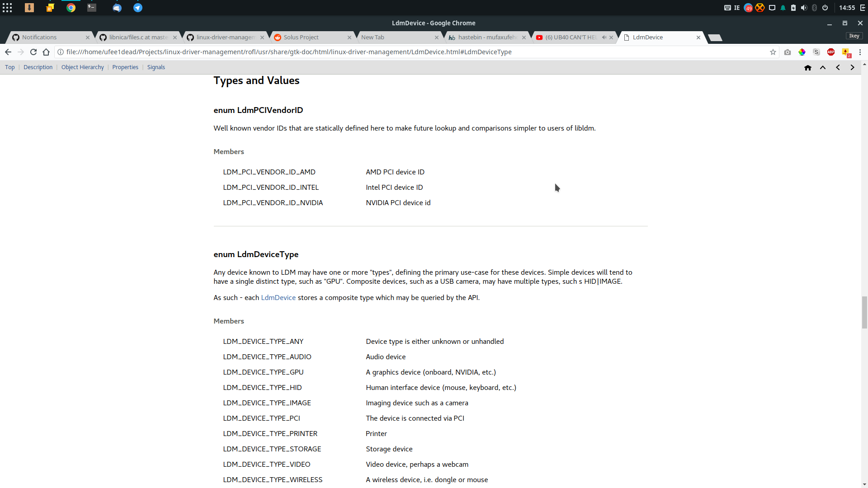This screenshot has height=488, width=868.
Task: Select LDM_DEVICE_TYPE_AUDIO text
Action: click(x=267, y=357)
